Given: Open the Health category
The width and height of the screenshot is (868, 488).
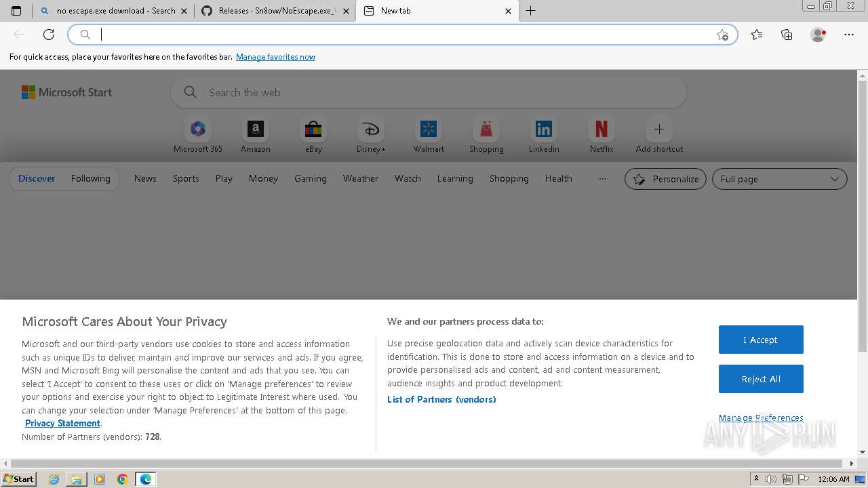Looking at the screenshot, I should tap(559, 178).
